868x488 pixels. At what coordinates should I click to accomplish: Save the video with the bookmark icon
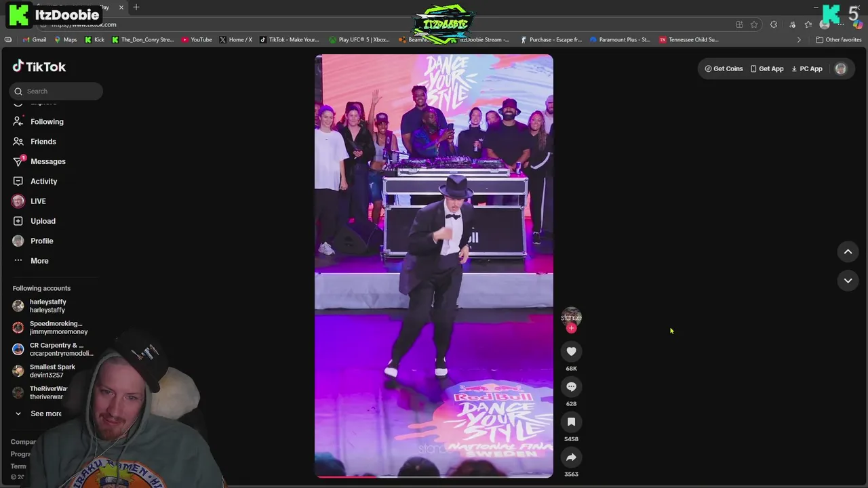tap(571, 422)
